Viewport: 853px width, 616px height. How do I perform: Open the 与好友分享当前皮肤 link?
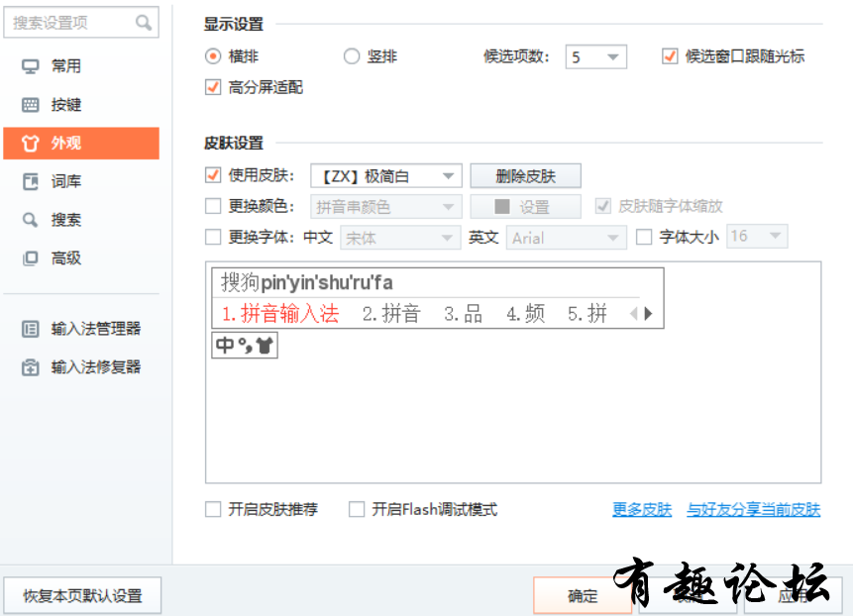pos(754,509)
